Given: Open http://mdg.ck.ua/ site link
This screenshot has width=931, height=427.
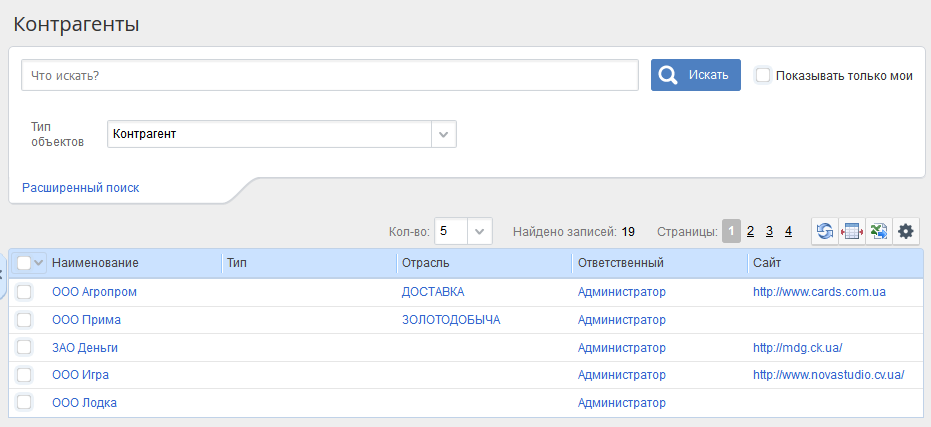Looking at the screenshot, I should [798, 347].
